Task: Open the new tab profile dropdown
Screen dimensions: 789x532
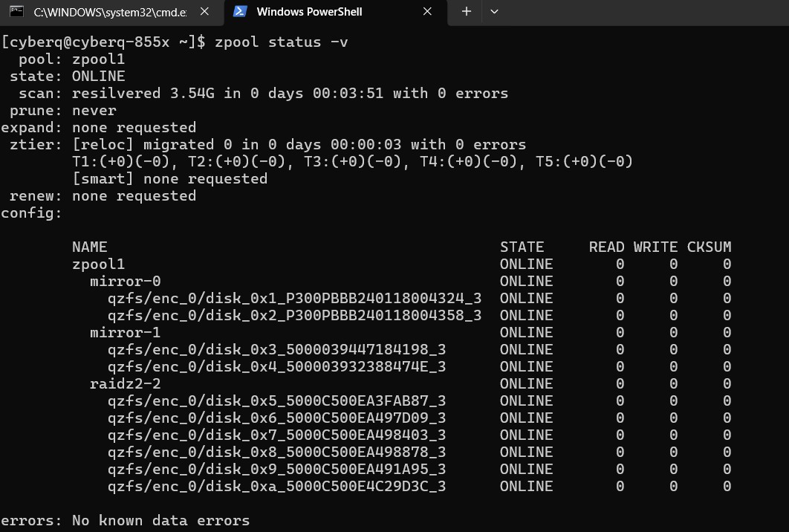Action: click(x=494, y=12)
